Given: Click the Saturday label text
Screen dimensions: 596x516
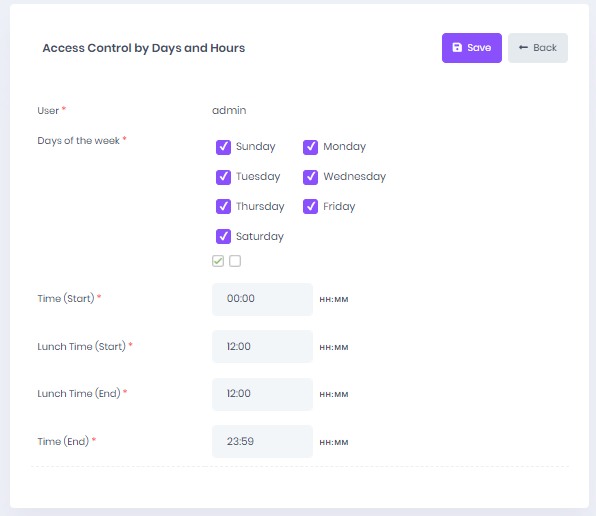Looking at the screenshot, I should (x=260, y=237).
